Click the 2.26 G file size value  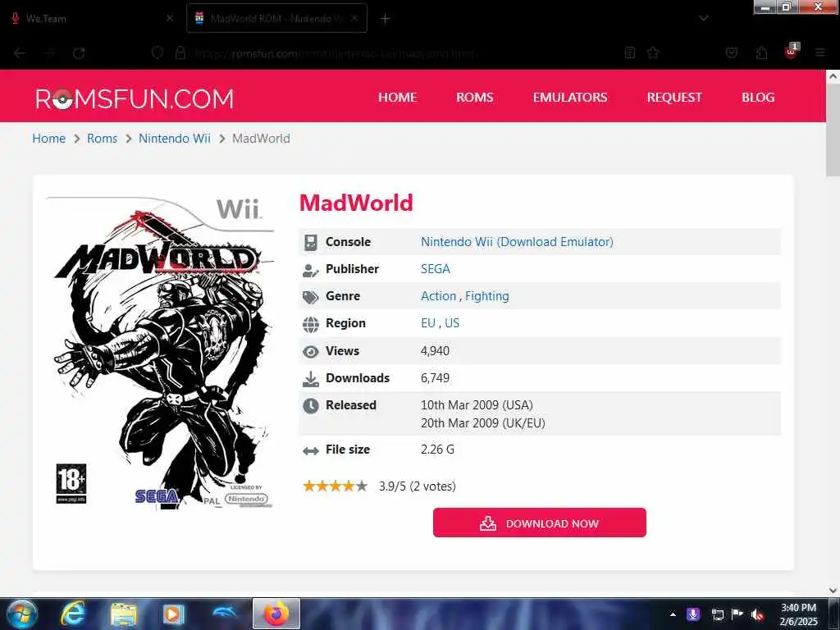tap(438, 450)
